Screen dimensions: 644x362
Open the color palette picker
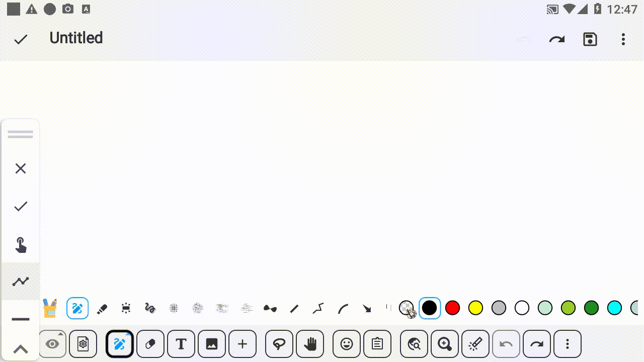407,309
